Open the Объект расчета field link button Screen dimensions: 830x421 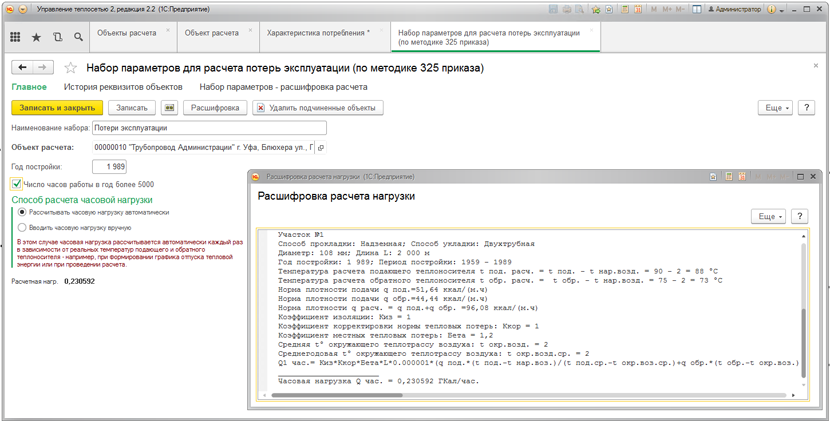pos(321,148)
